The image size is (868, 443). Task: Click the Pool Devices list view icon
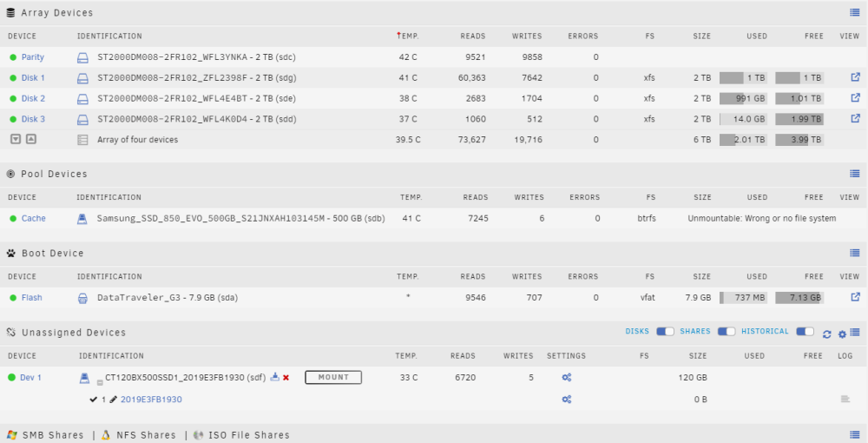coord(855,174)
